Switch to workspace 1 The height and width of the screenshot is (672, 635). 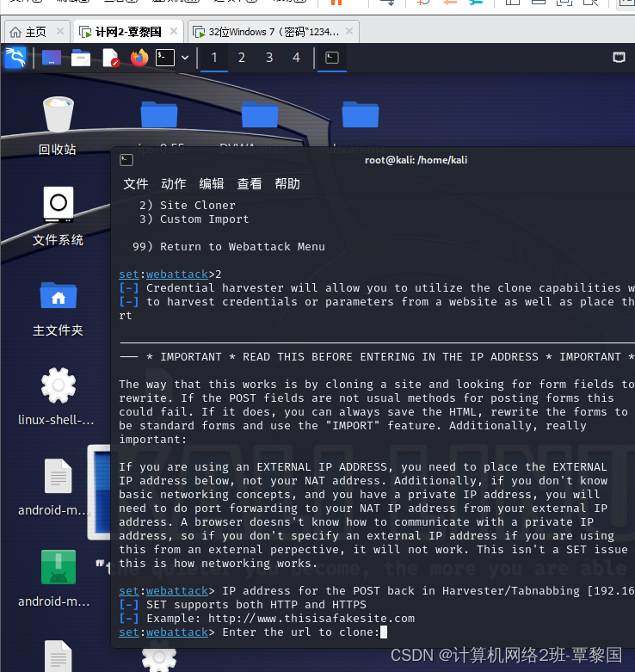point(214,58)
